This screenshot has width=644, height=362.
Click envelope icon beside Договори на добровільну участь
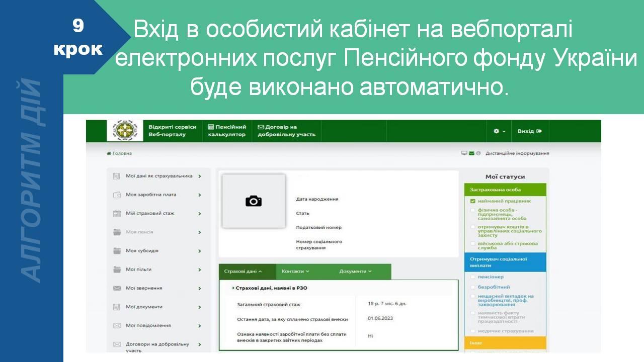point(117,344)
